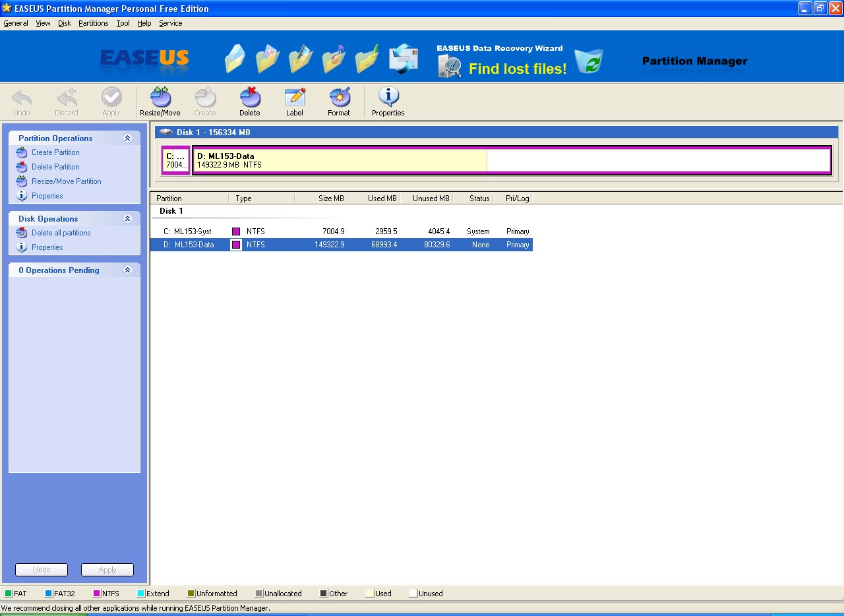Viewport: 844px width, 616px height.
Task: Click the Unallocated gray legend swatch
Action: click(259, 594)
